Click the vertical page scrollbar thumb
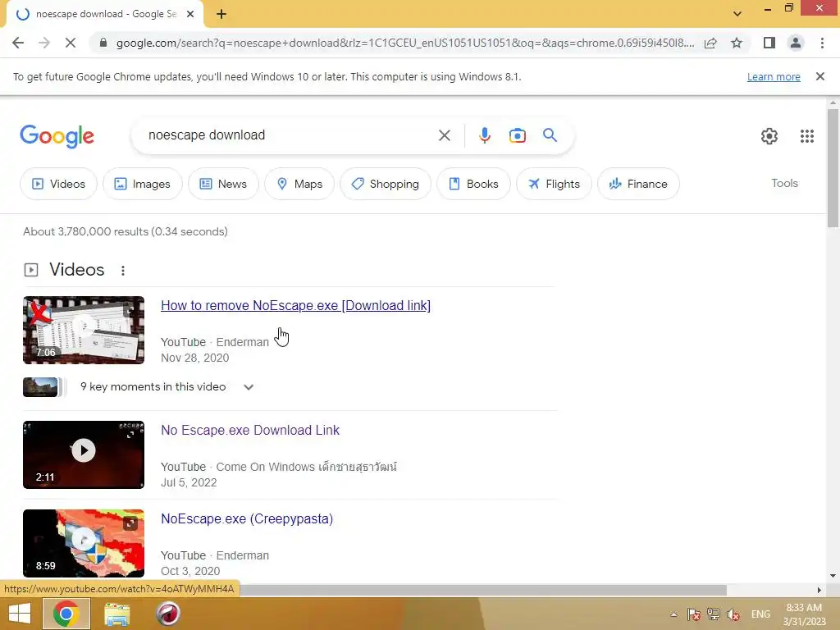 click(x=833, y=167)
